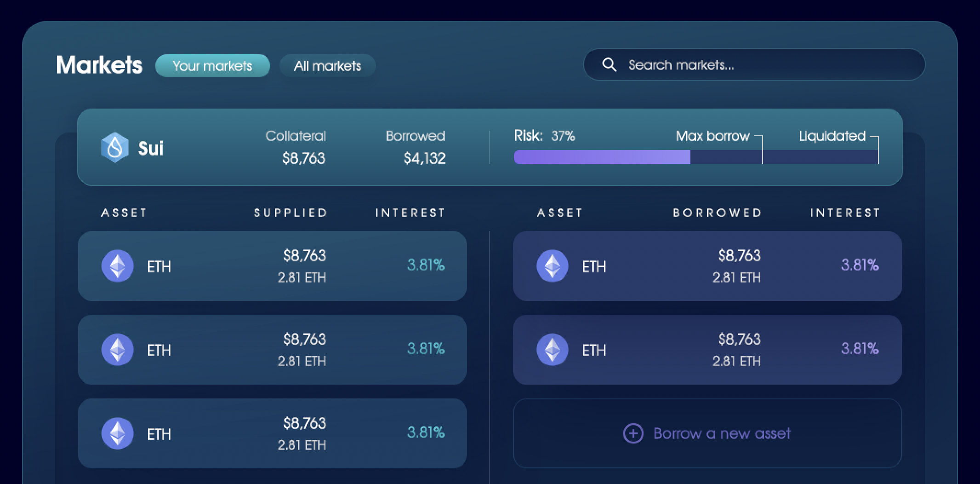Click the Borrowed $4,132 value

[425, 158]
